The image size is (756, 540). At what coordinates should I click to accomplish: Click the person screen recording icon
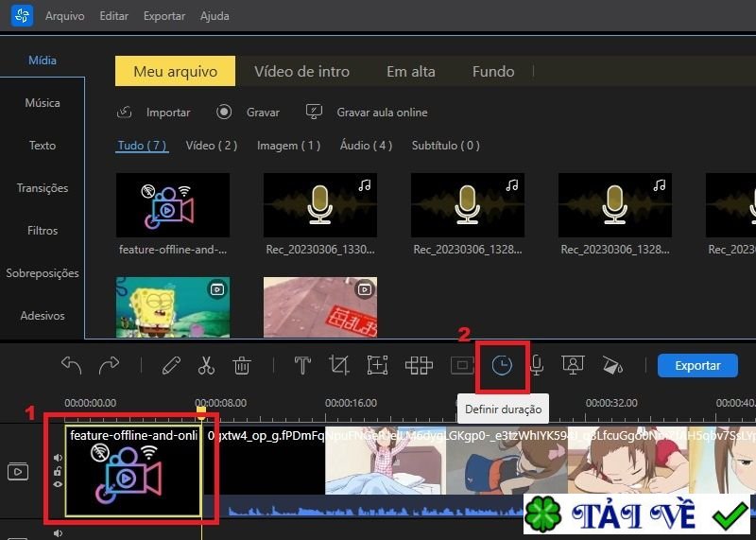[x=573, y=365]
